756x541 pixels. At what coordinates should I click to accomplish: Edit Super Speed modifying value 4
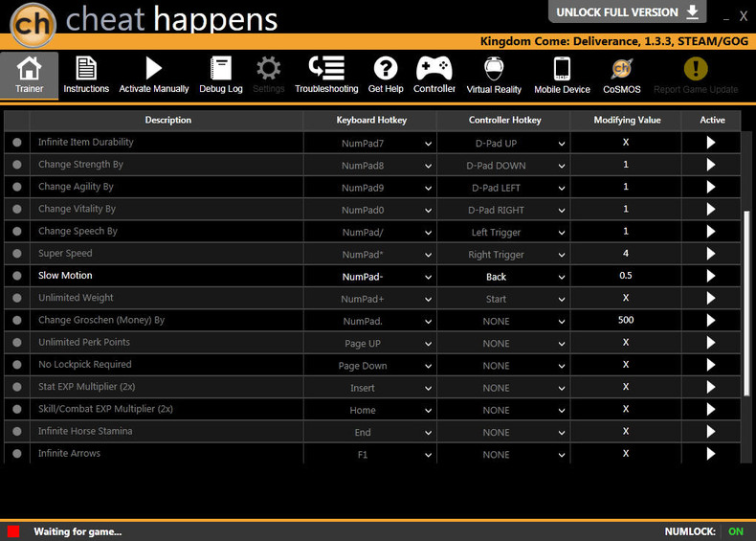pyautogui.click(x=625, y=254)
